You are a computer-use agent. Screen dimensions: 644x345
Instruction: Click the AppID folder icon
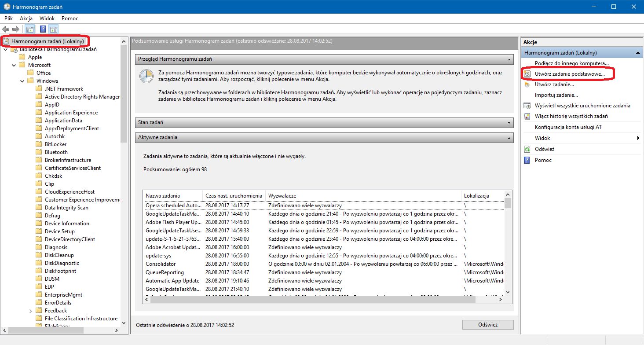39,104
